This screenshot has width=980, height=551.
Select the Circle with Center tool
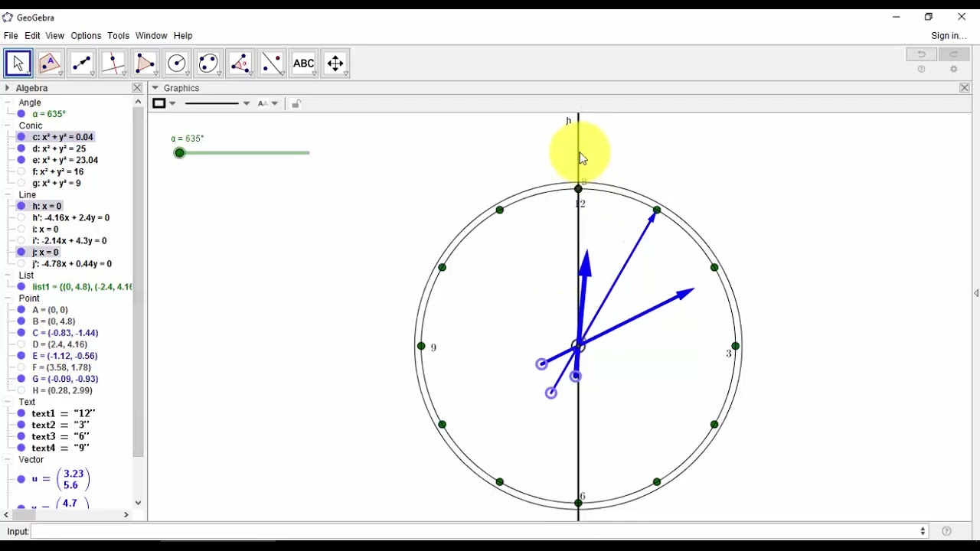pos(177,64)
